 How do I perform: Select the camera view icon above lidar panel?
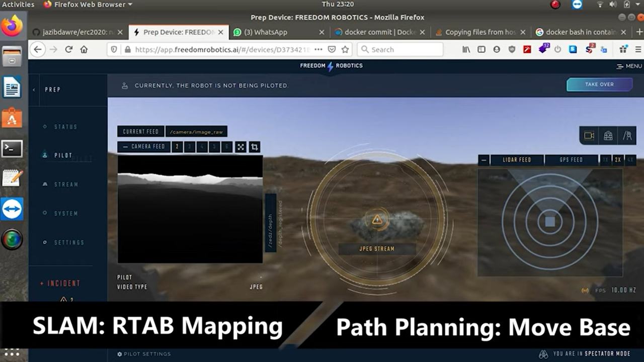pos(589,136)
